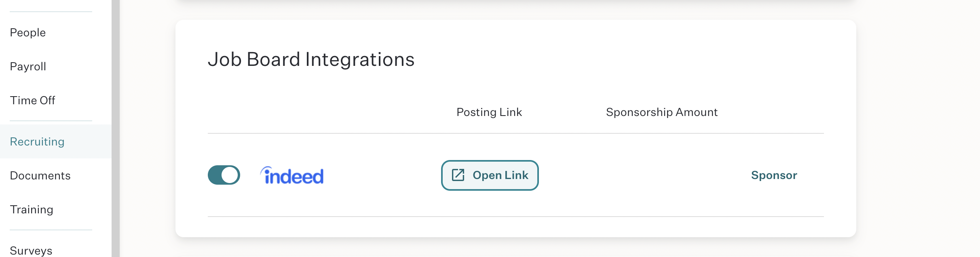
Task: Click the blank area between Indeed and Open Link
Action: pyautogui.click(x=382, y=175)
